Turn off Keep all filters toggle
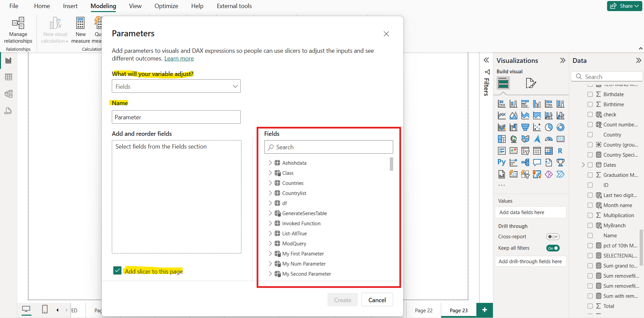Image resolution: width=644 pixels, height=318 pixels. click(x=553, y=248)
